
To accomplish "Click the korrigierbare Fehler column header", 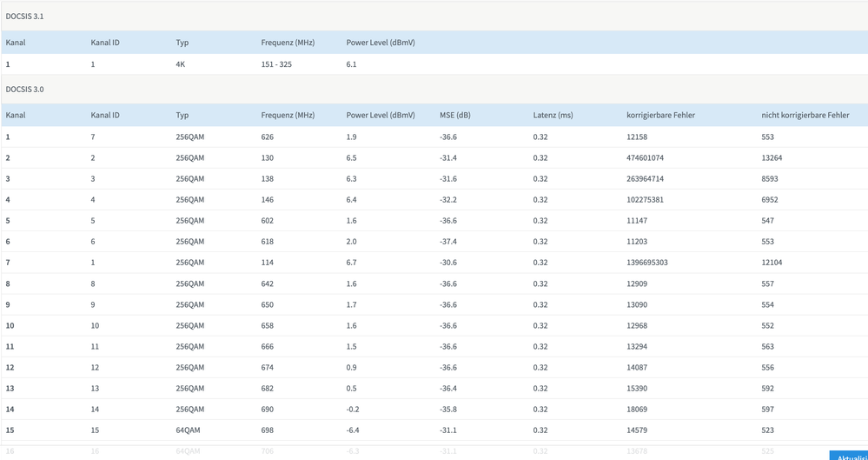I will (660, 115).
